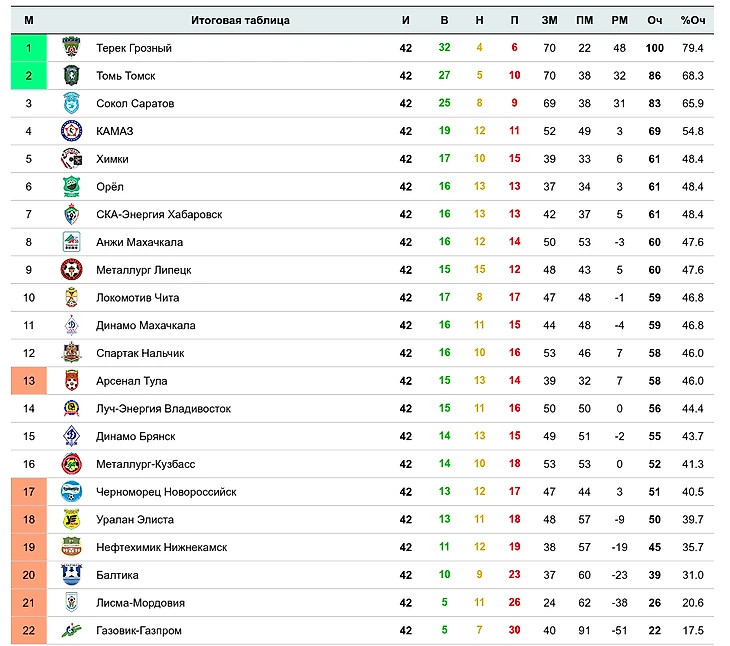Click the orange position 22 cell
Viewport: 730px width, 646px height.
point(29,630)
